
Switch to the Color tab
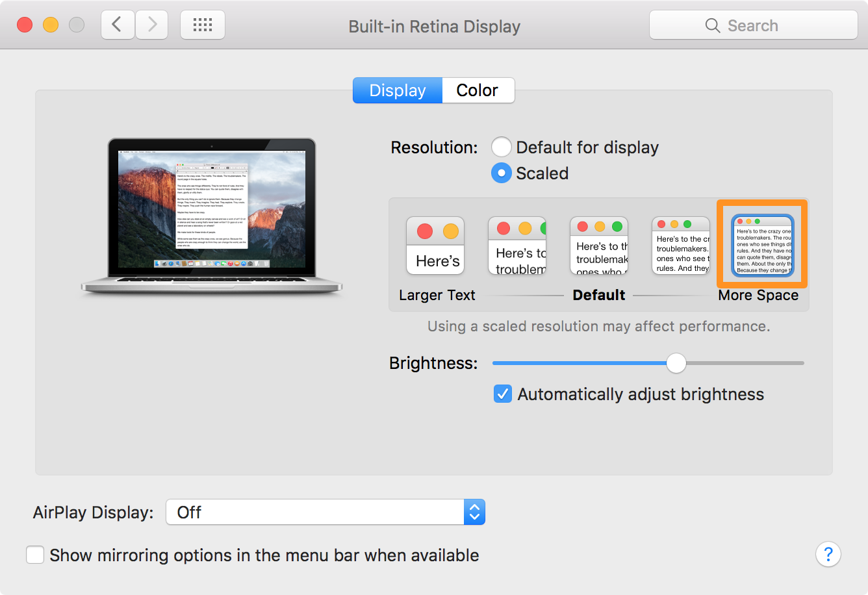(x=478, y=90)
